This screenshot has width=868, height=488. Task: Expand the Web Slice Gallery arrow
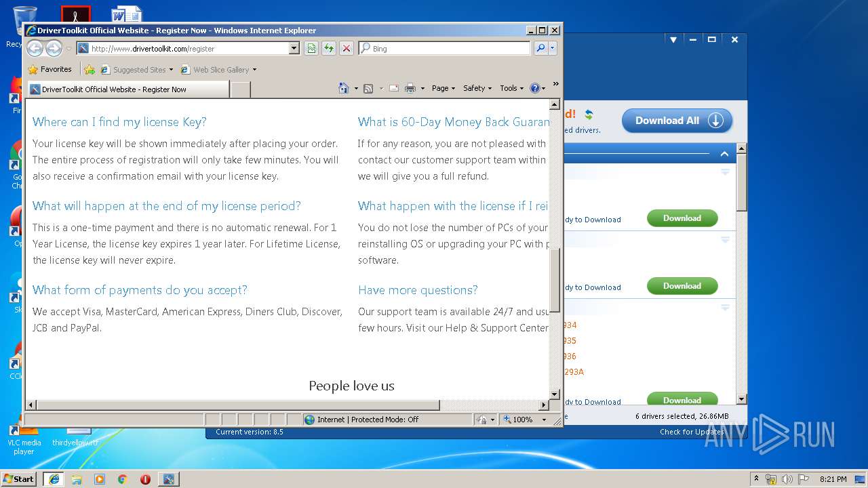pos(254,70)
